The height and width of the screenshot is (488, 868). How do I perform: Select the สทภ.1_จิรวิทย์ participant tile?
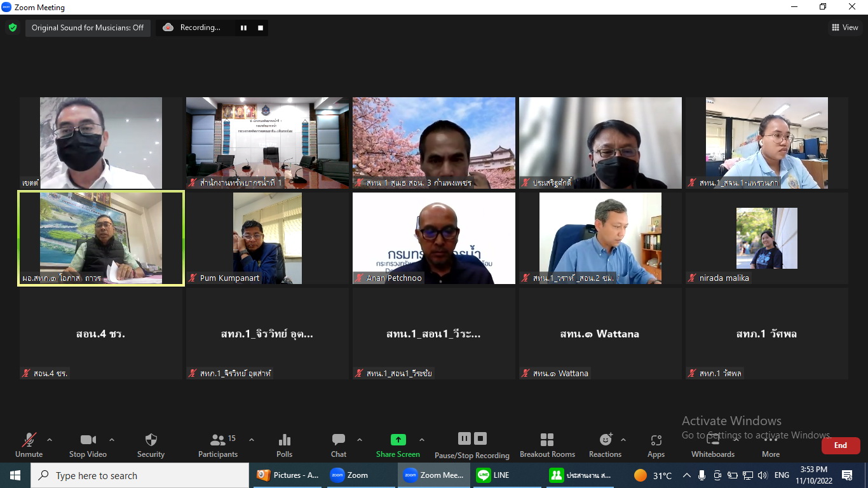[x=268, y=334]
